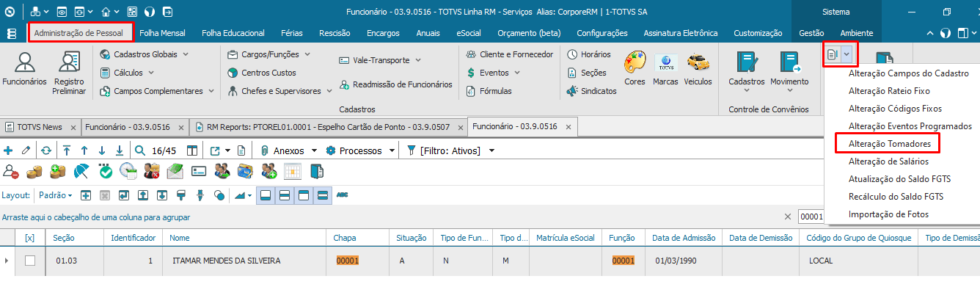Toggle the second split panel layout button

(x=284, y=196)
